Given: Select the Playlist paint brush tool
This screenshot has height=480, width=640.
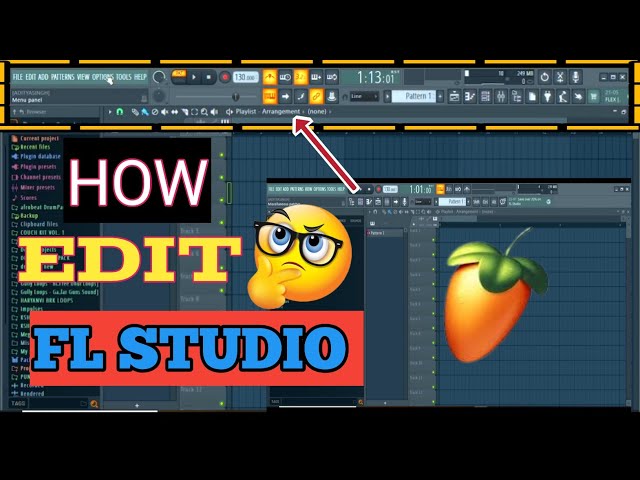Looking at the screenshot, I should 144,111.
